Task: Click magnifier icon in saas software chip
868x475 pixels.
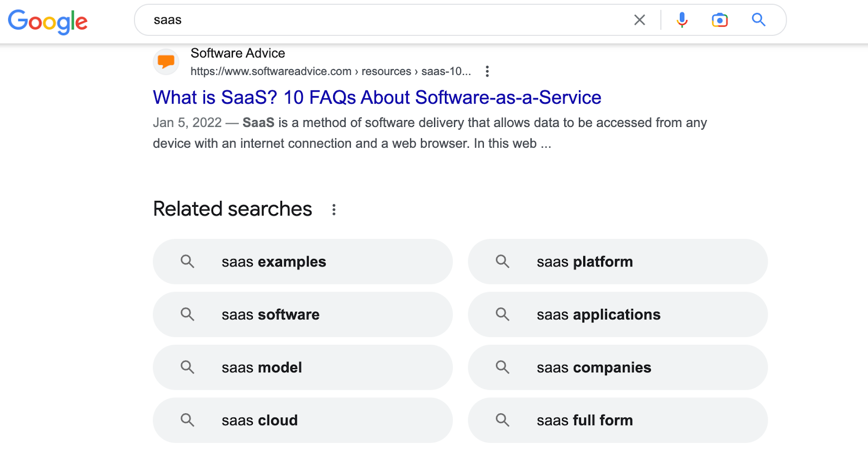Action: [187, 314]
